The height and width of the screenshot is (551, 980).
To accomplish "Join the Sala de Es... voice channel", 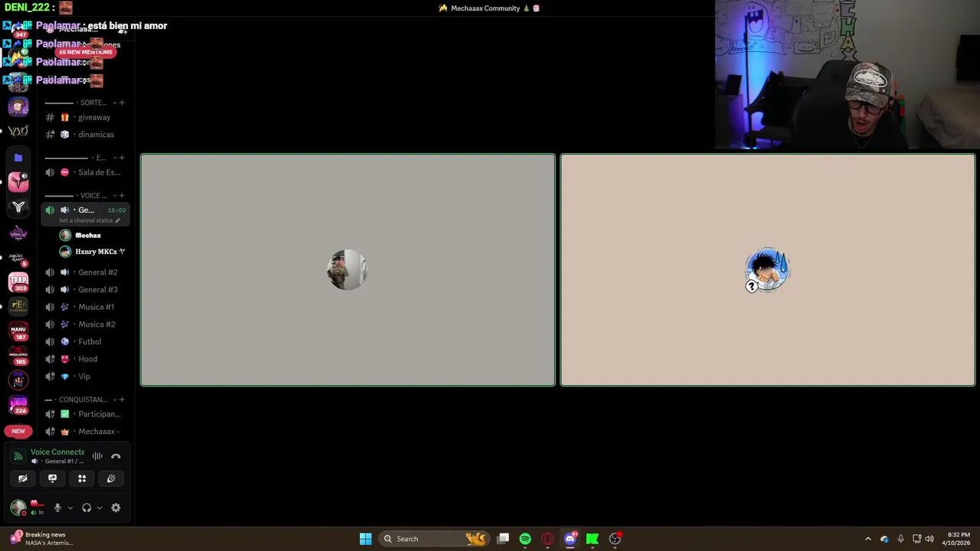I will coord(85,172).
